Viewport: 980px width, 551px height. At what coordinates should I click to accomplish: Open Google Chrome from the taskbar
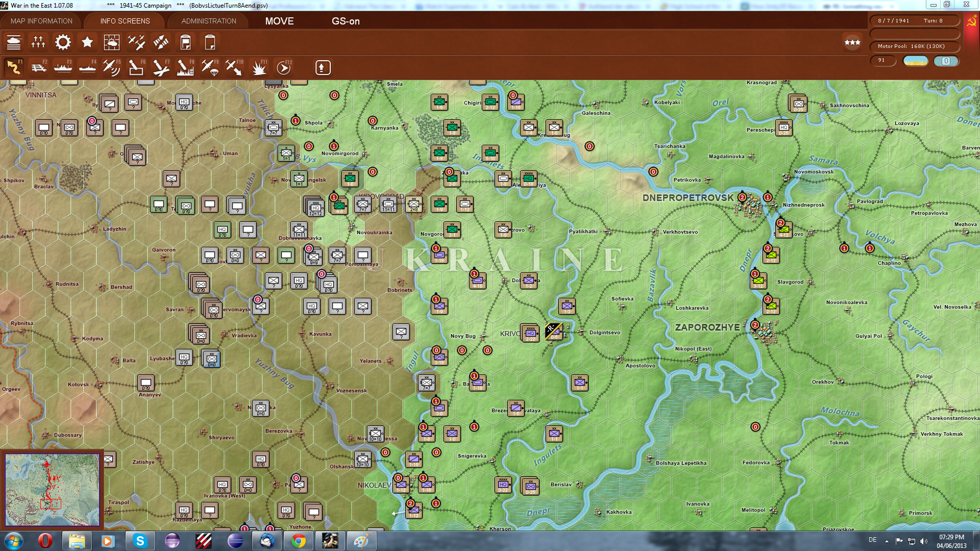[299, 540]
